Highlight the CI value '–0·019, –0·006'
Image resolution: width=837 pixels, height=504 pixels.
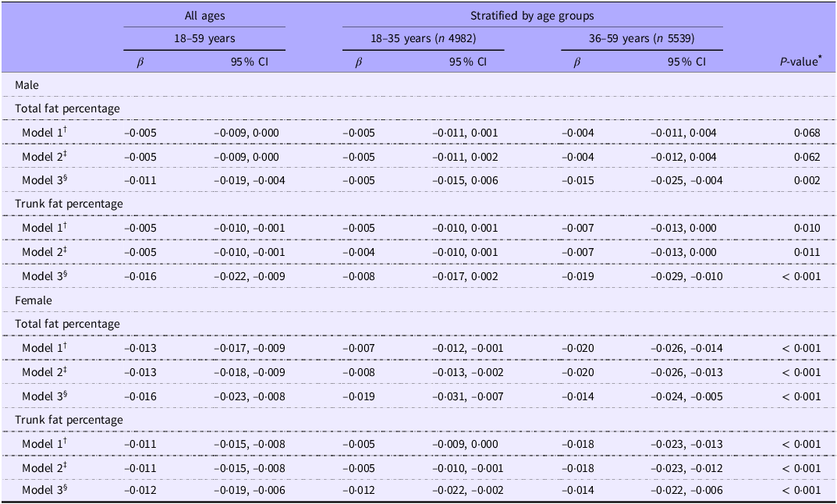click(250, 490)
